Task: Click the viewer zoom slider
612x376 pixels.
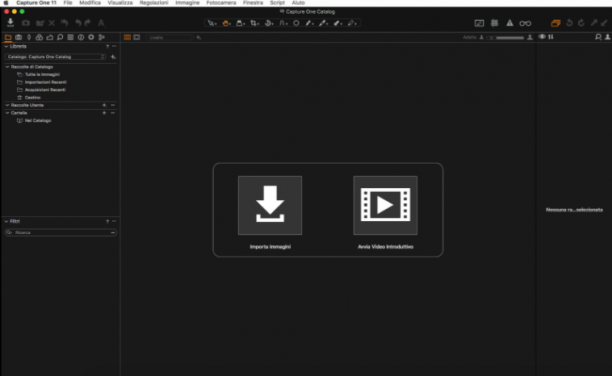Action: (x=506, y=37)
